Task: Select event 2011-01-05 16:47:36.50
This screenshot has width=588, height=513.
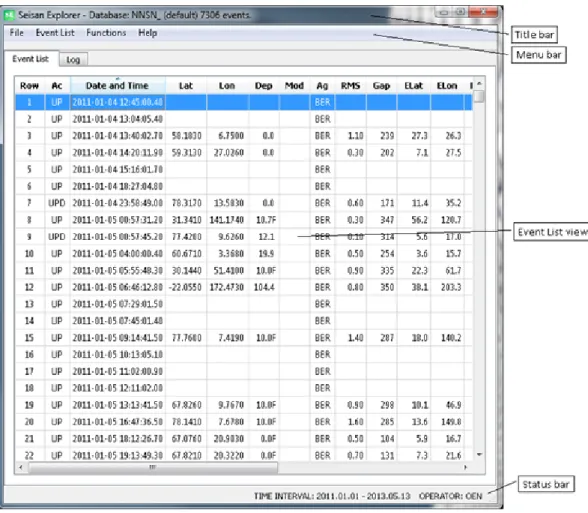Action: [244, 422]
